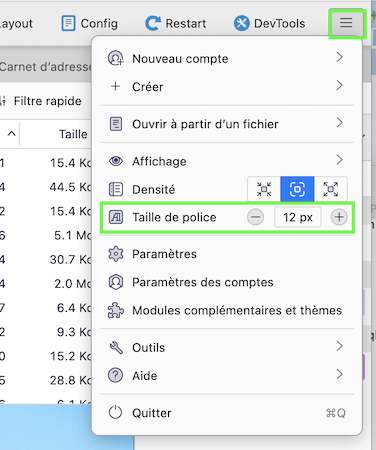
Task: Select message row sized 6.4 Ko
Action: tap(46, 308)
